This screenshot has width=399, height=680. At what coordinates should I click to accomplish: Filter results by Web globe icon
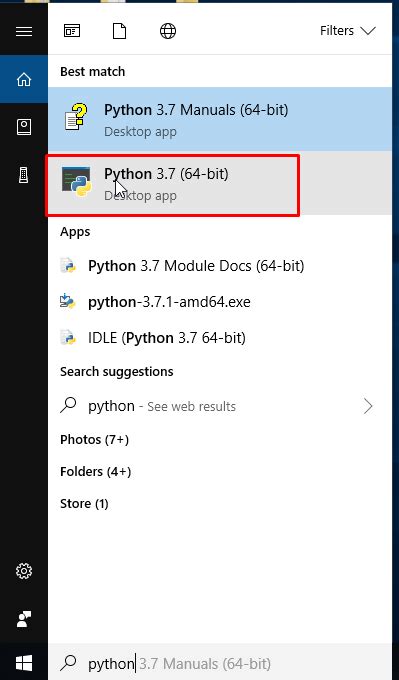pos(168,31)
